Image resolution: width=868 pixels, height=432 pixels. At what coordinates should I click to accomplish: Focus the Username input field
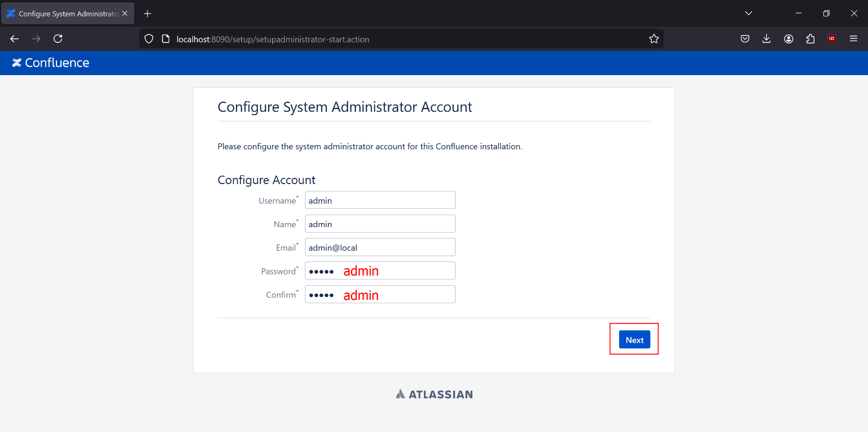point(380,200)
